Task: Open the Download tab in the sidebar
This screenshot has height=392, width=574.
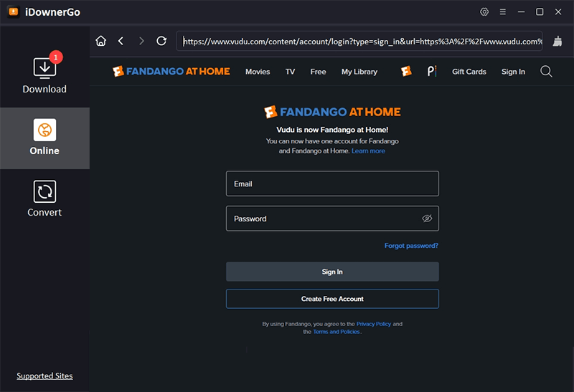Action: [x=44, y=73]
